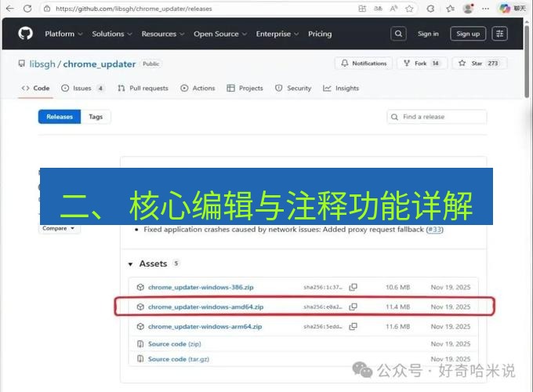
Task: Open the Projects tab
Action: coord(245,88)
